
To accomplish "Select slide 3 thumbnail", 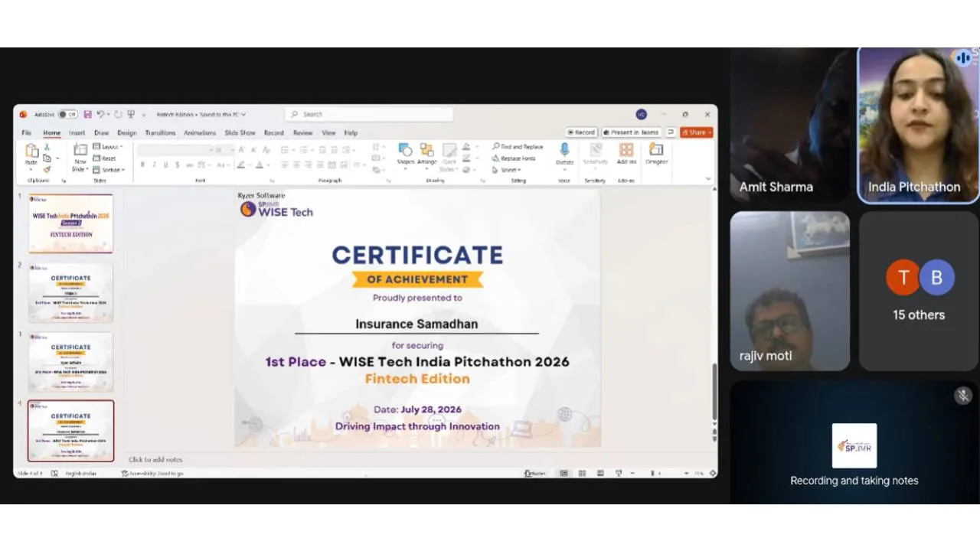I will (x=71, y=362).
